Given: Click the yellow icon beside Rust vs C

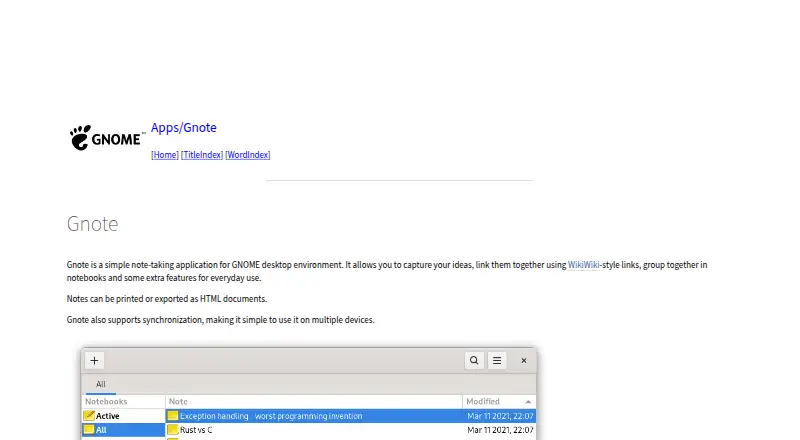Looking at the screenshot, I should (172, 430).
